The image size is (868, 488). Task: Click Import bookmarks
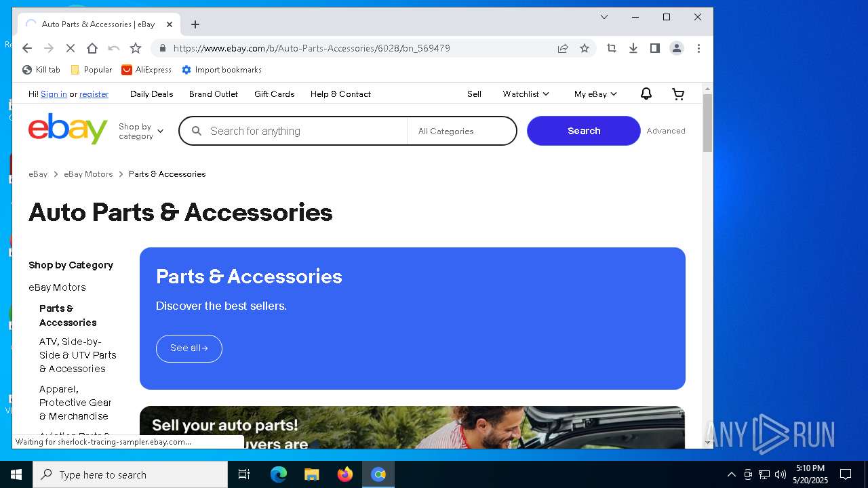pos(222,70)
